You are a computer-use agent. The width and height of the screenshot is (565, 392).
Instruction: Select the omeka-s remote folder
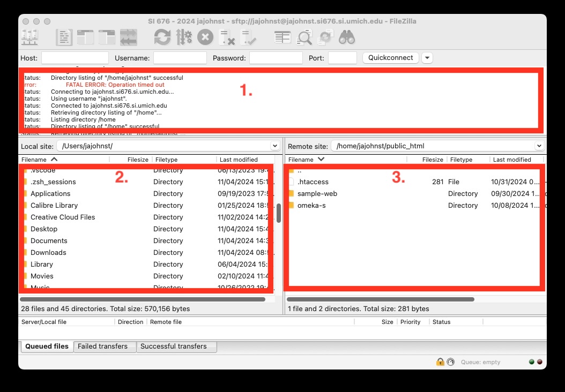(x=311, y=206)
